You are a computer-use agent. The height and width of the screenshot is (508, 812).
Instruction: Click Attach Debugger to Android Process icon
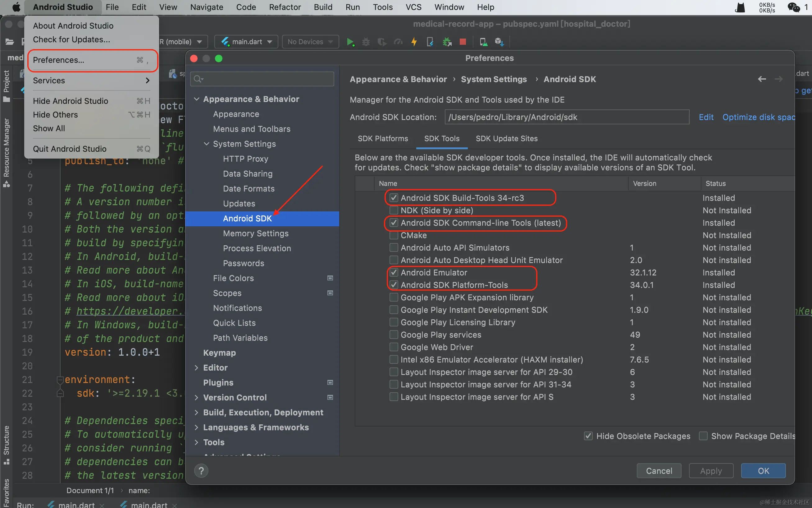(447, 42)
